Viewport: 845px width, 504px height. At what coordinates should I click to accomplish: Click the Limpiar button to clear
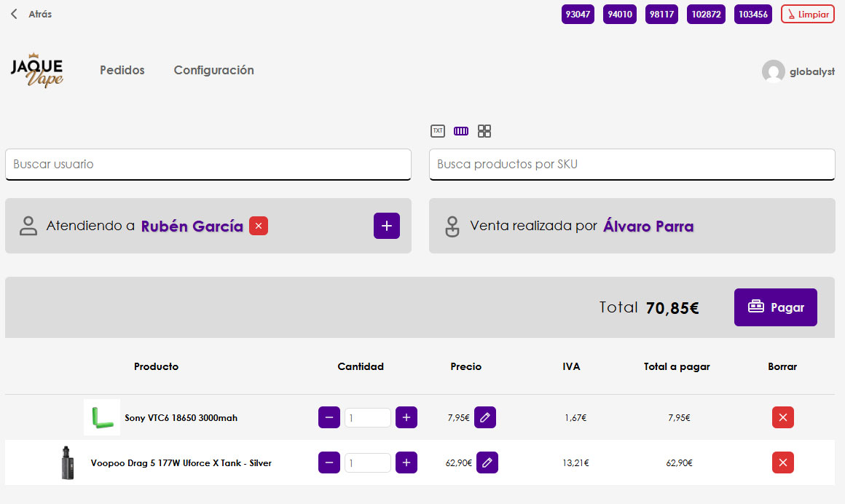(807, 14)
